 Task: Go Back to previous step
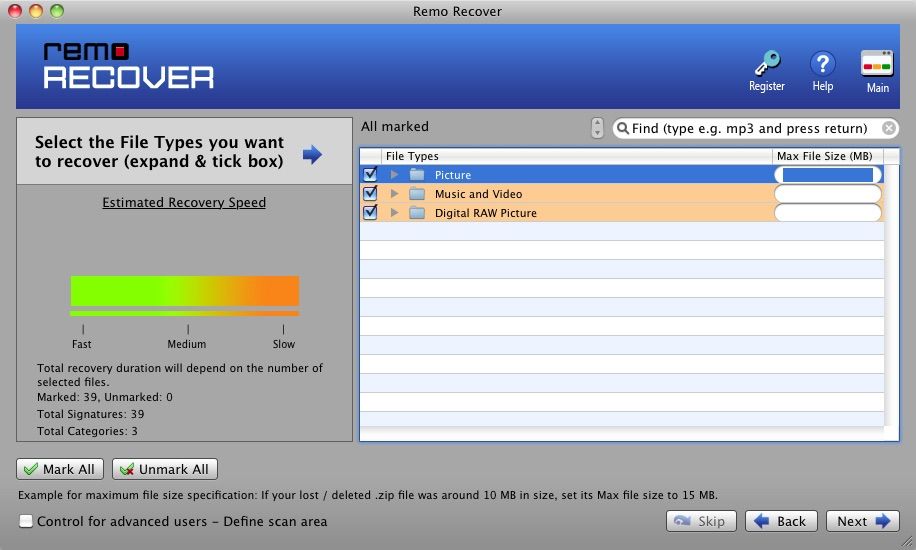(x=780, y=521)
